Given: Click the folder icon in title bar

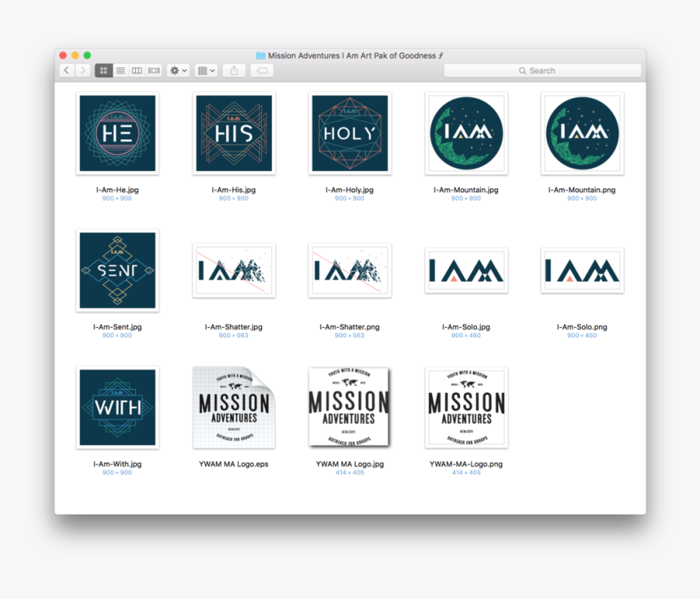Looking at the screenshot, I should click(260, 55).
